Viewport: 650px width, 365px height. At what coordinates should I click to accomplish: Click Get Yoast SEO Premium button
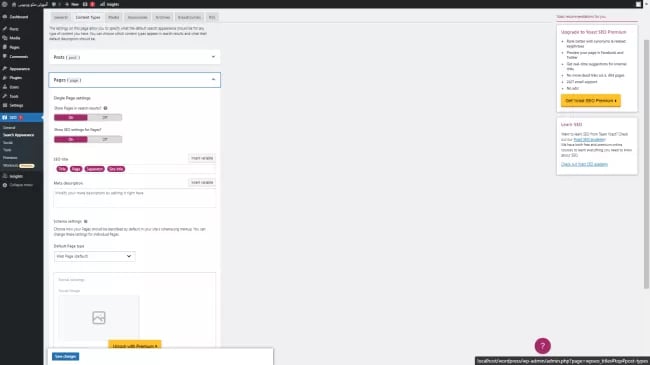pos(591,100)
